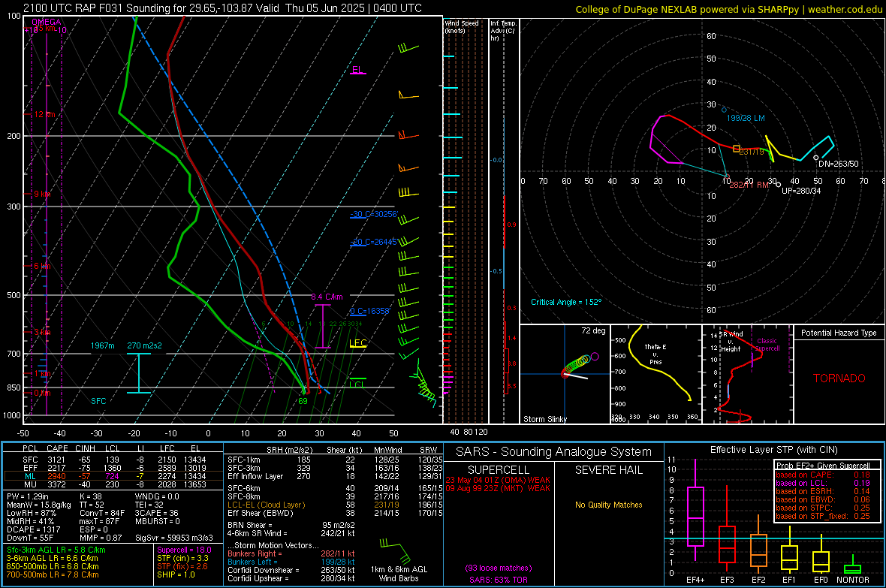
Task: Click the based on LCL: probability row
Action: point(823,483)
